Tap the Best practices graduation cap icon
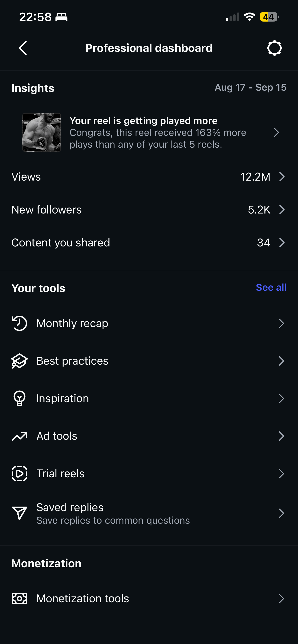This screenshot has width=298, height=644. [19, 361]
